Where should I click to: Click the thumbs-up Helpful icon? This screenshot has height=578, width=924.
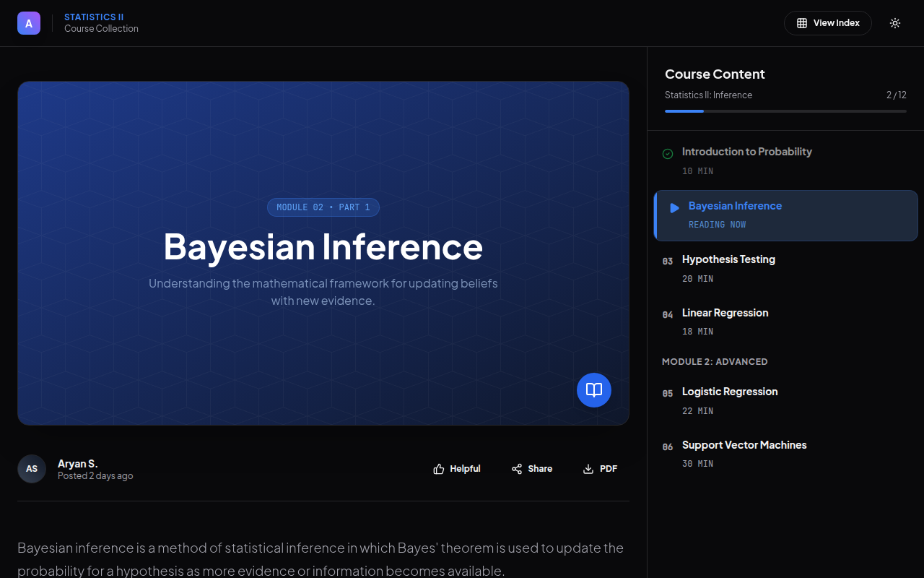point(439,469)
